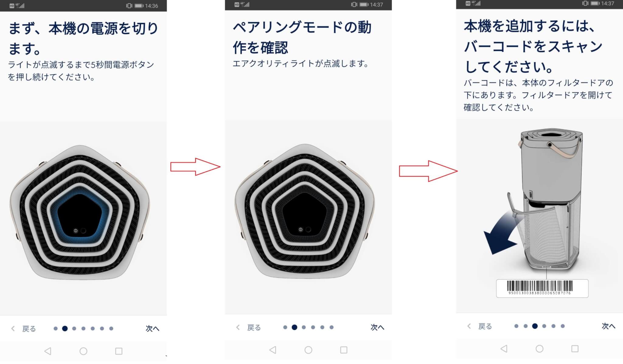The height and width of the screenshot is (364, 623).
Task: Select first page dot on power-off screen
Action: [55, 328]
